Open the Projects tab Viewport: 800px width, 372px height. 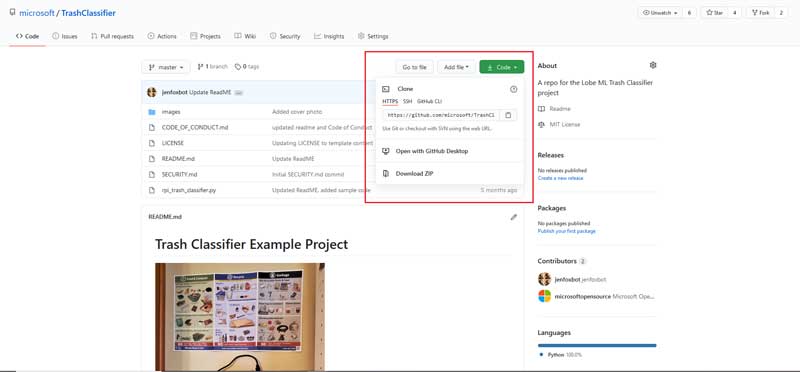205,36
